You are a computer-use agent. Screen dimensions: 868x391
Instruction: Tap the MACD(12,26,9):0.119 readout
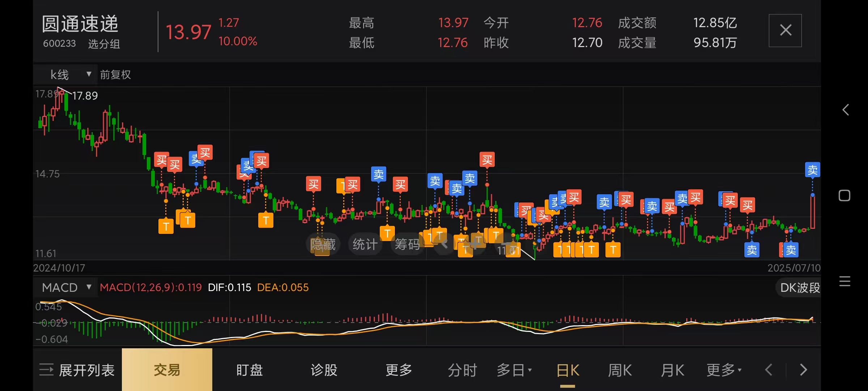151,287
